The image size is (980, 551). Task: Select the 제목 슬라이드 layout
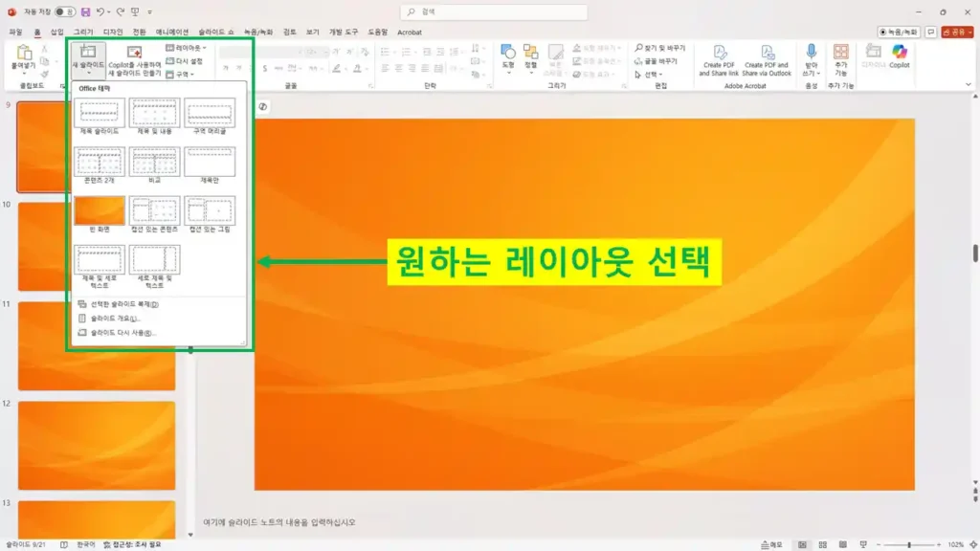pyautogui.click(x=100, y=116)
